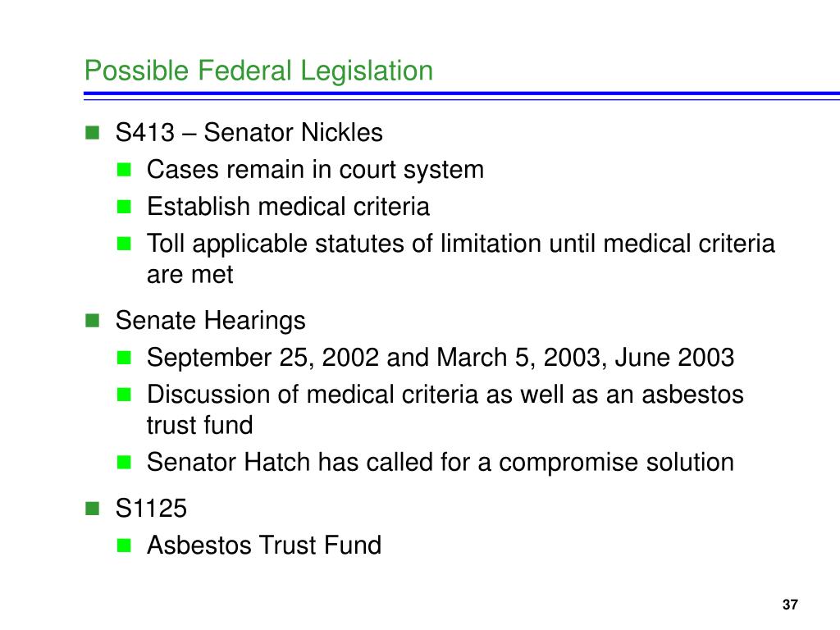Click the dark green bullet beside Senate Hearings

pyautogui.click(x=92, y=321)
